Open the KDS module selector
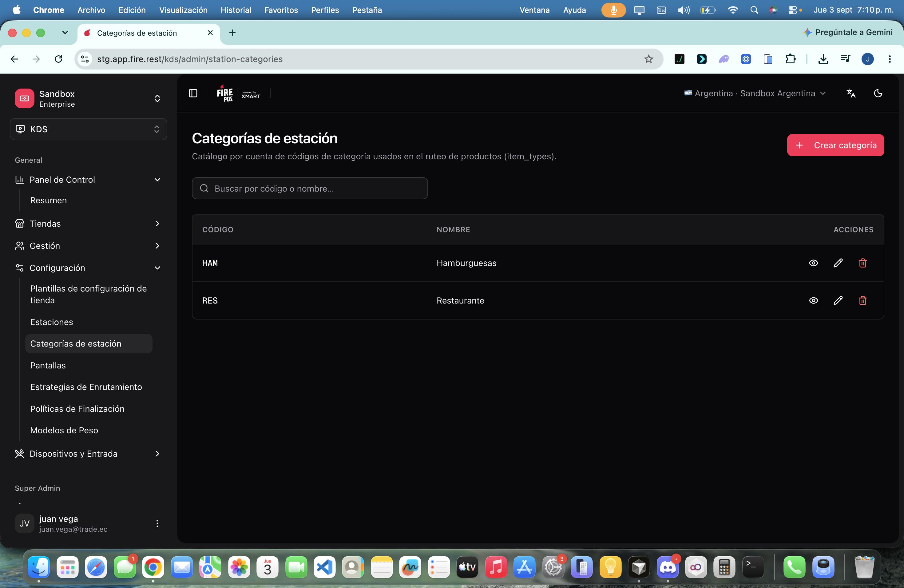 click(x=88, y=129)
